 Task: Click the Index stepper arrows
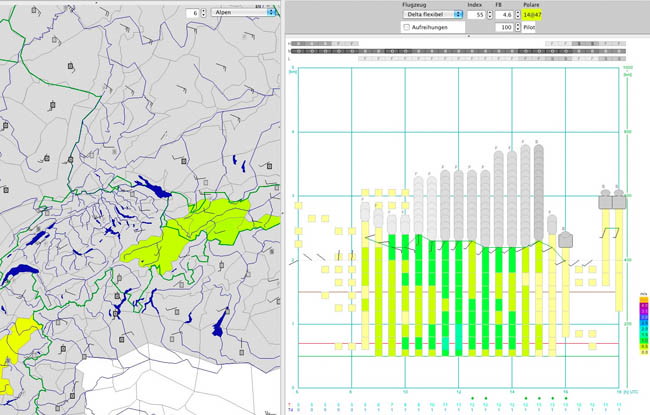pyautogui.click(x=490, y=15)
